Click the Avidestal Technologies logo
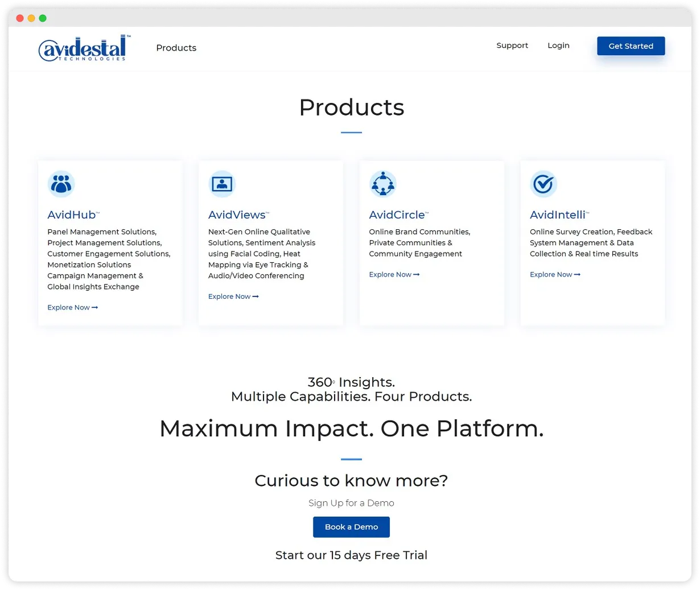Viewport: 700px width, 590px height. [x=85, y=48]
